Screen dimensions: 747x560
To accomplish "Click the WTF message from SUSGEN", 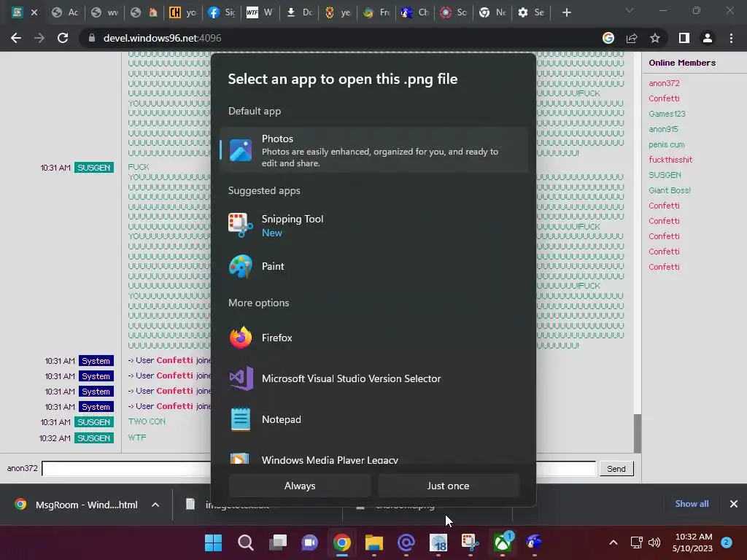I will (x=137, y=437).
